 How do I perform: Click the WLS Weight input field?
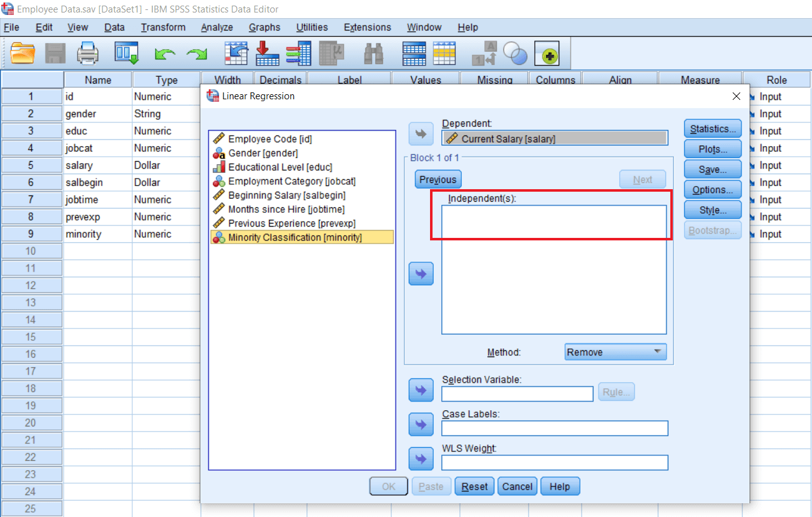pyautogui.click(x=554, y=463)
